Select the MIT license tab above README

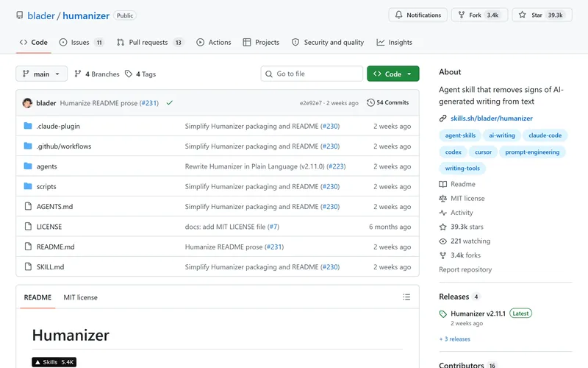click(80, 297)
